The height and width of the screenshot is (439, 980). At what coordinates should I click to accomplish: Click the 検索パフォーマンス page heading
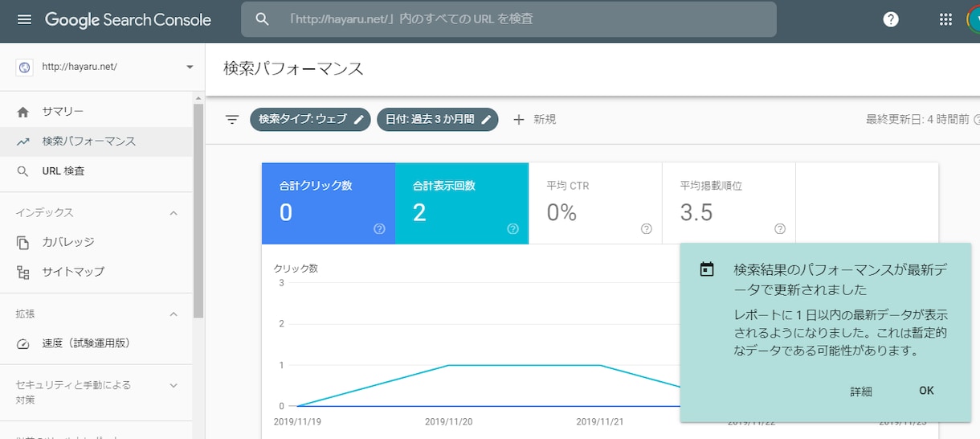[x=293, y=68]
